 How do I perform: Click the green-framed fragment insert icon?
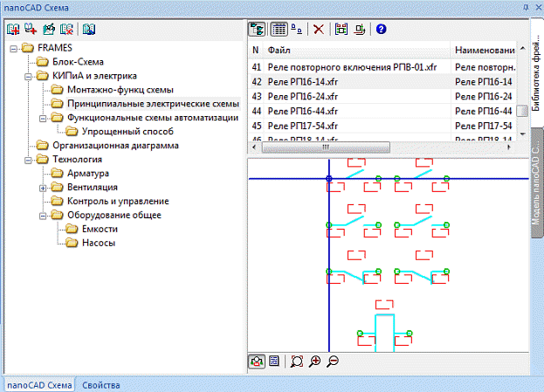(x=341, y=29)
